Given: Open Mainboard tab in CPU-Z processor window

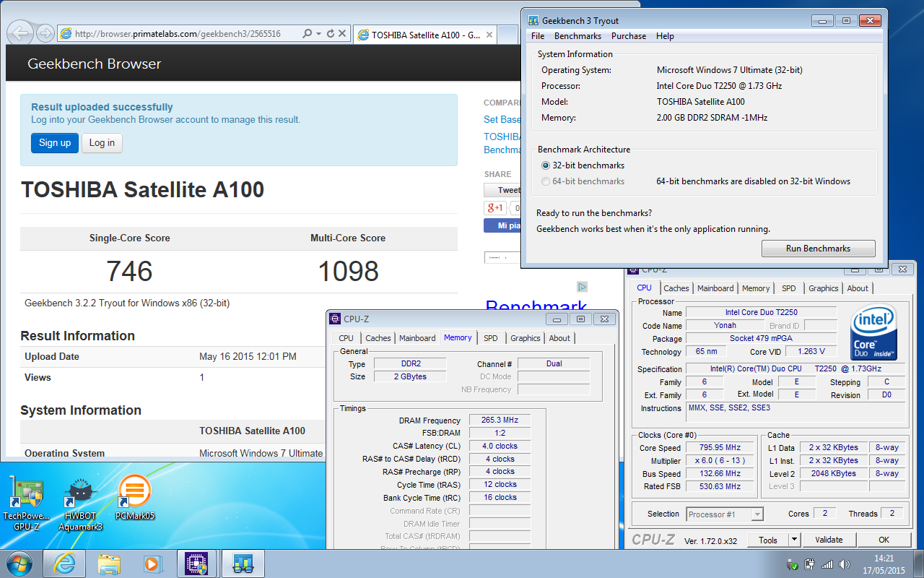Looking at the screenshot, I should [715, 288].
